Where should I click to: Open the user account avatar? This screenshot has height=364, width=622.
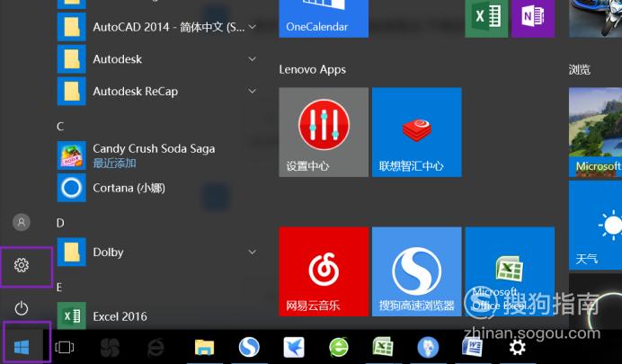pos(22,222)
